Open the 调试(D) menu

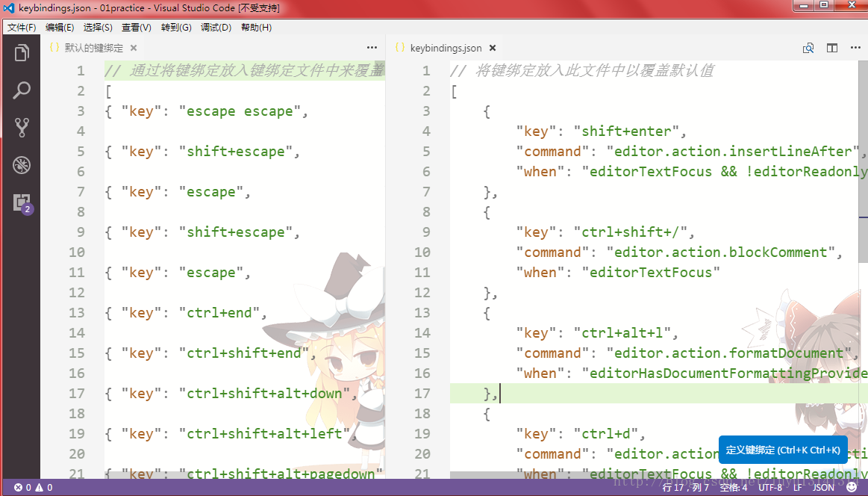[216, 27]
